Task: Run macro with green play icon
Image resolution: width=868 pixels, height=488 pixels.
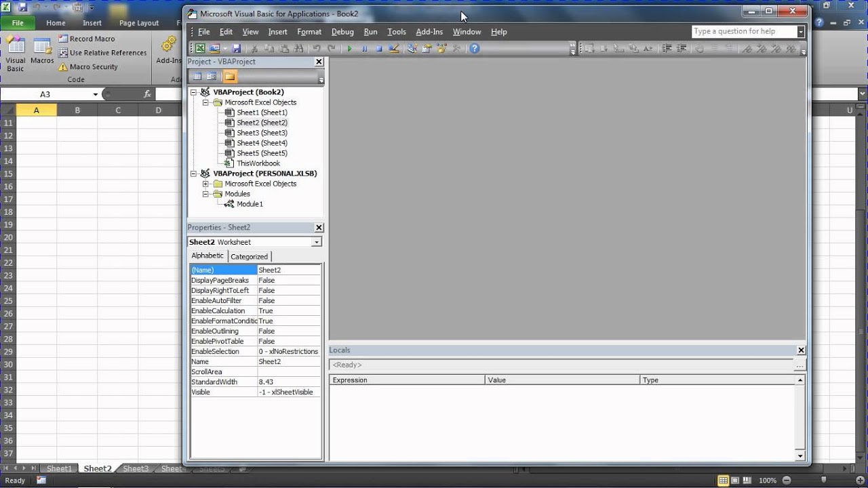Action: (349, 49)
